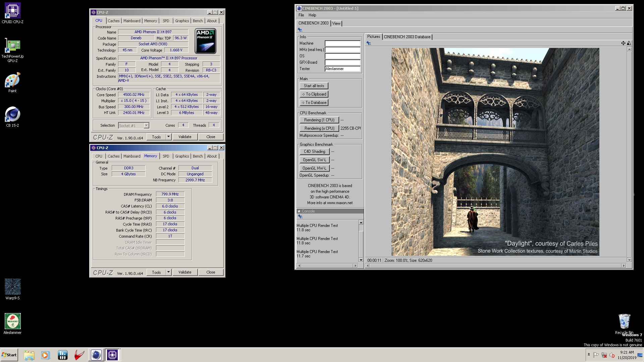The height and width of the screenshot is (362, 644).
Task: Click the Action Center flag tray icon
Action: (596, 355)
